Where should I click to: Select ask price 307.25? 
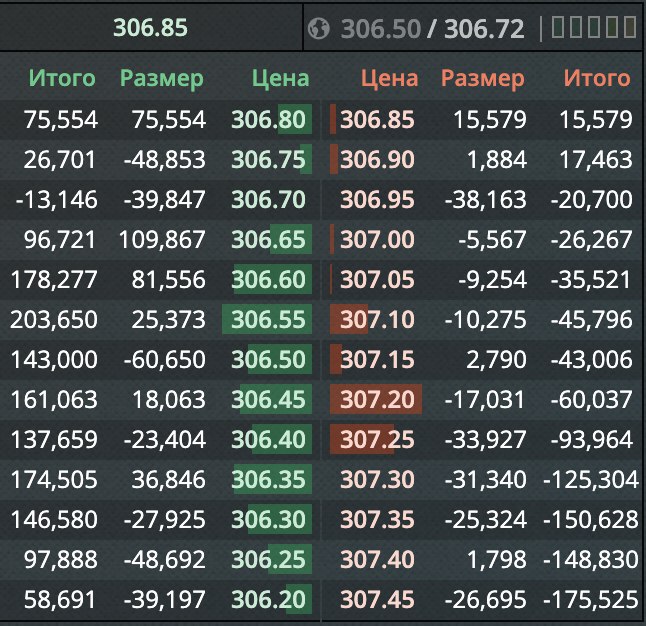pos(377,439)
